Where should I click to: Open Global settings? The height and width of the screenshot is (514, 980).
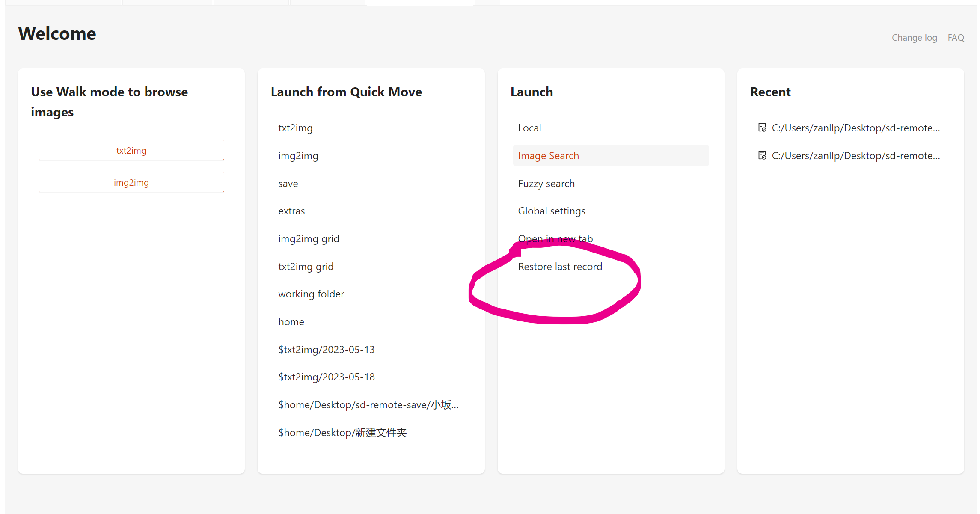551,211
